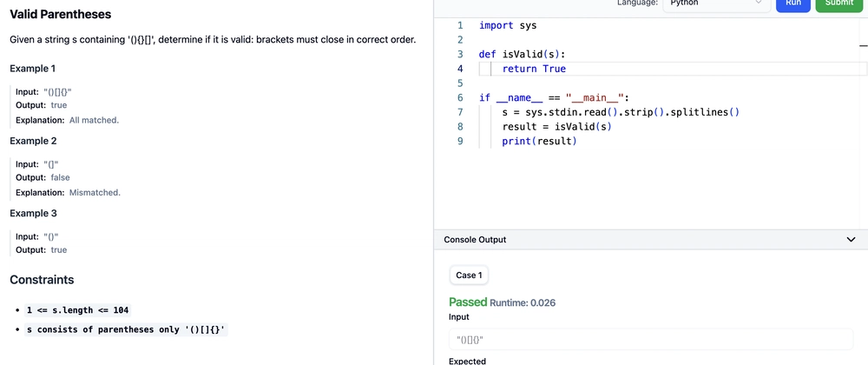
Task: Click Example 1 input value "()[]{}"
Action: pos(57,92)
